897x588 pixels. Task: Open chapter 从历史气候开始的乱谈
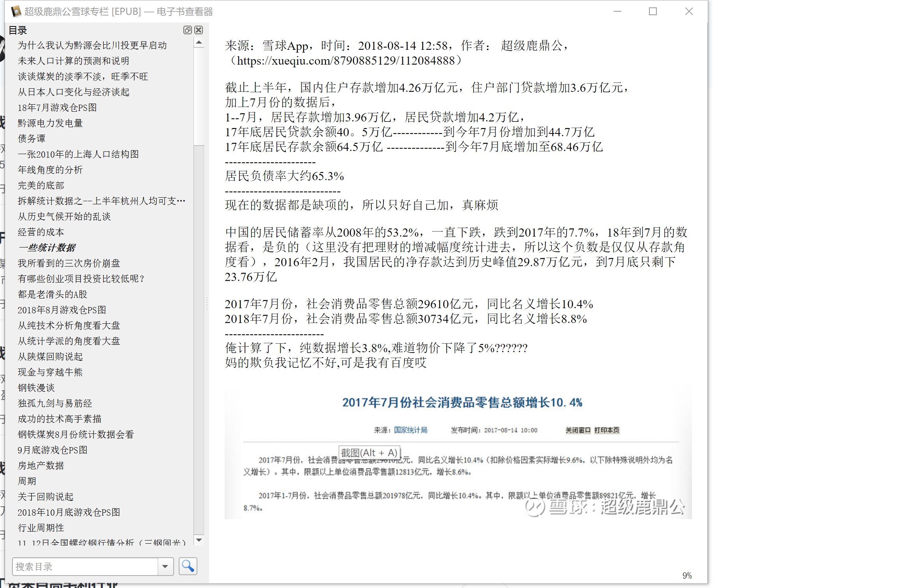[64, 216]
